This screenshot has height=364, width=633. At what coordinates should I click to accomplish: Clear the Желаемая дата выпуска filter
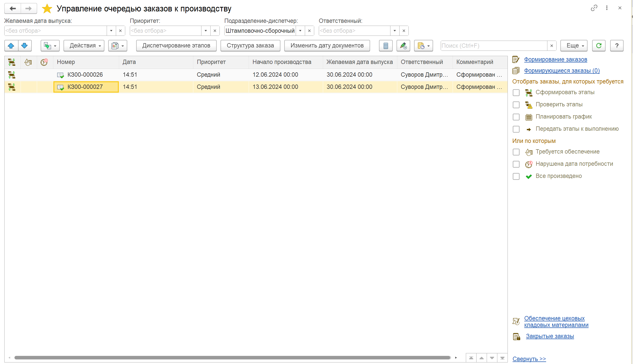tap(120, 31)
